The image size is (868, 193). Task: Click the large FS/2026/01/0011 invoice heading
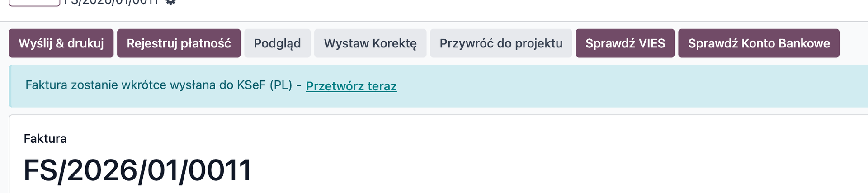[x=137, y=170]
